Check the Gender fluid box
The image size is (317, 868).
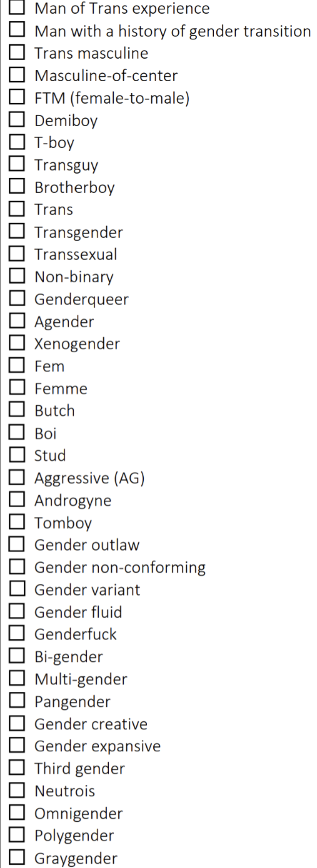click(17, 612)
